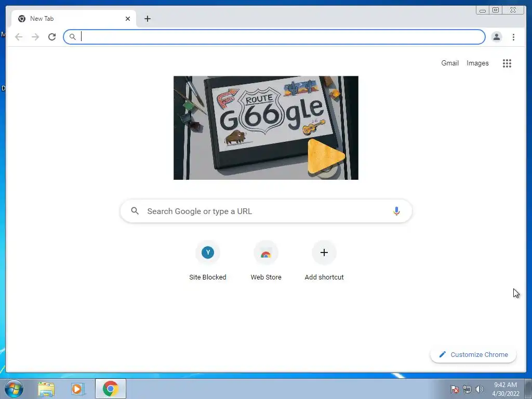Screen dimensions: 532x399
Task: Start voice search with microphone icon
Action: coord(396,211)
